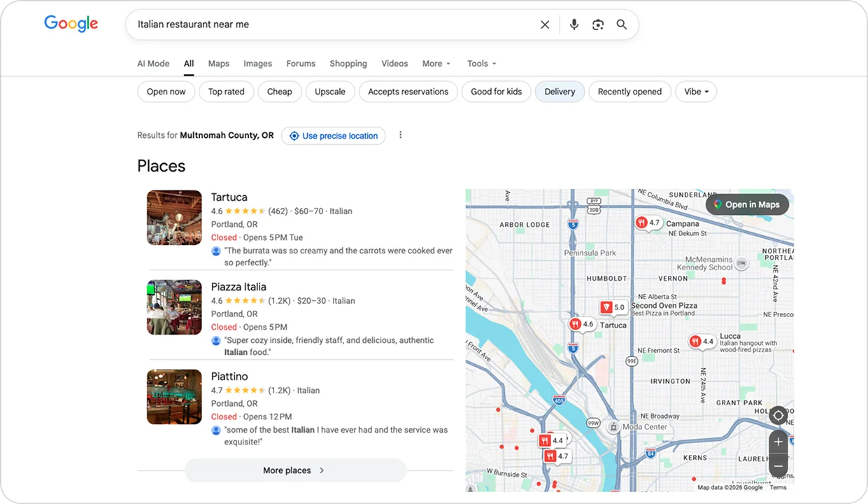This screenshot has width=868, height=504.
Task: Open the Images tab
Action: [x=258, y=64]
